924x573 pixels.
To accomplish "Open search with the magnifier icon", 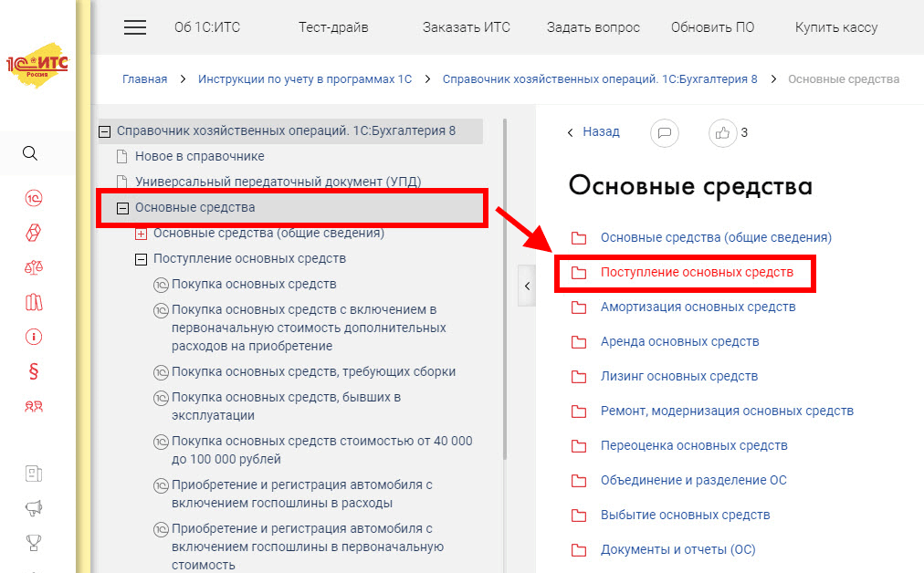I will click(x=30, y=153).
